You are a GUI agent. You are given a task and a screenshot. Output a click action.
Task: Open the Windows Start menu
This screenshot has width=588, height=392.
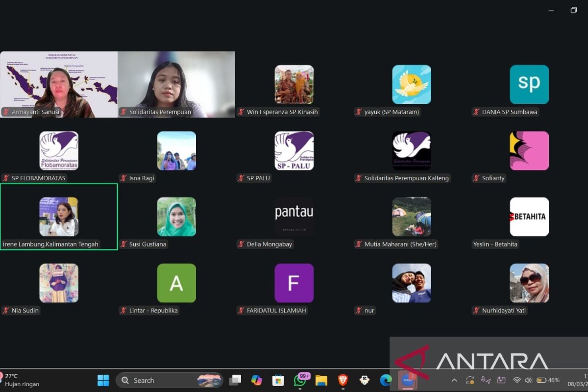pyautogui.click(x=103, y=380)
